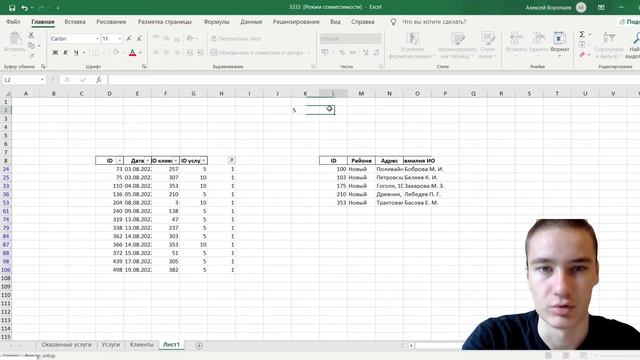Switch to the Formulas (Формулы) tab

216,22
